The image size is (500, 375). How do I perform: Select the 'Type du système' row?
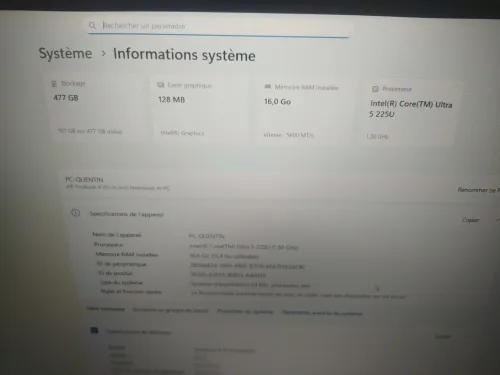pos(205,284)
